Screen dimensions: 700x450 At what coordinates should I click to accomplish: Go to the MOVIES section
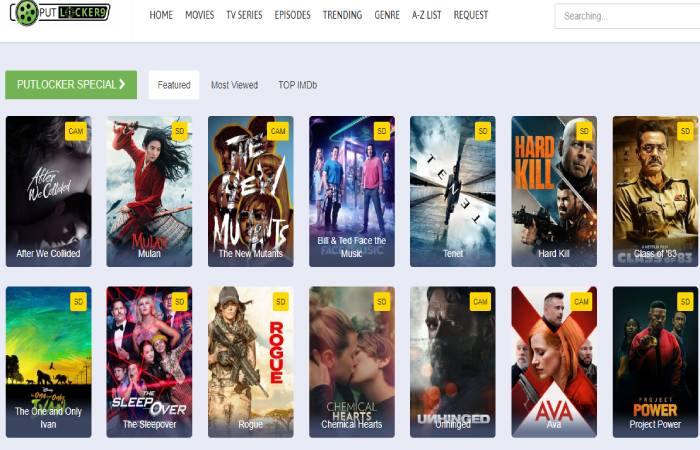coord(200,15)
